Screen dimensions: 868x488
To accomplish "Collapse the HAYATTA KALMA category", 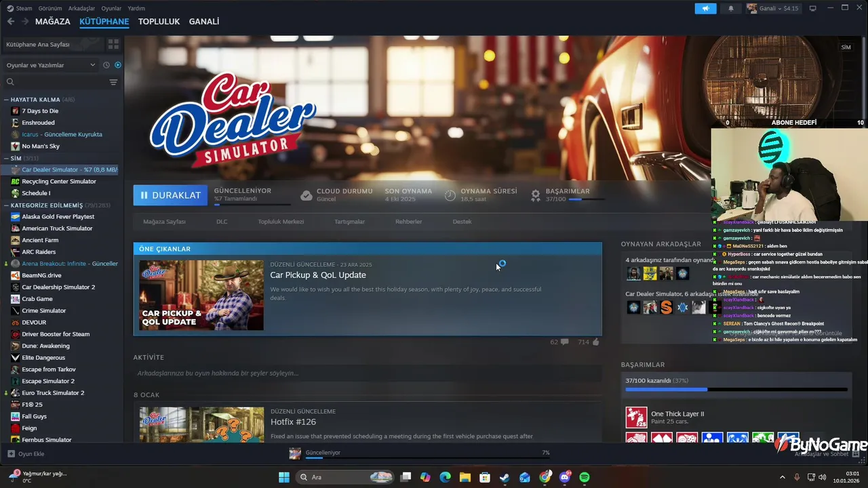I will tap(6, 100).
